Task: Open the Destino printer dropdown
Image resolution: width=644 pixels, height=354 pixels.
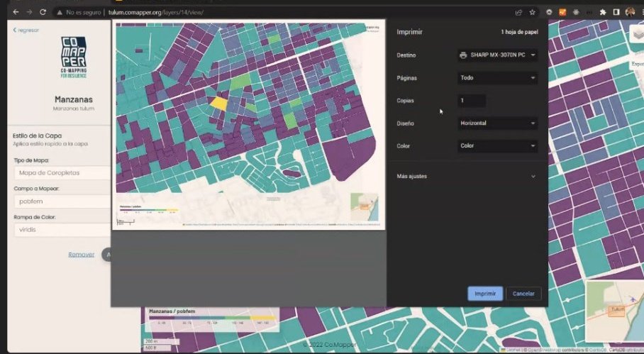Action: pyautogui.click(x=497, y=55)
